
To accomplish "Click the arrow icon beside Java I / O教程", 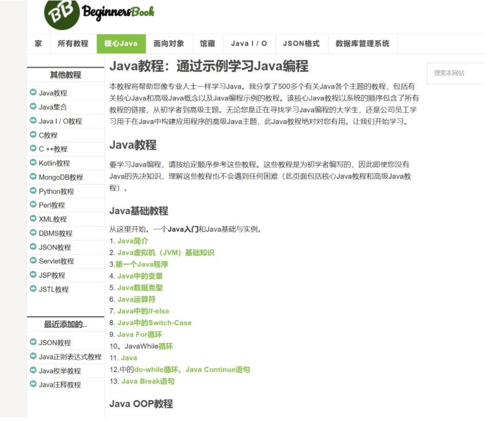I will (x=33, y=120).
